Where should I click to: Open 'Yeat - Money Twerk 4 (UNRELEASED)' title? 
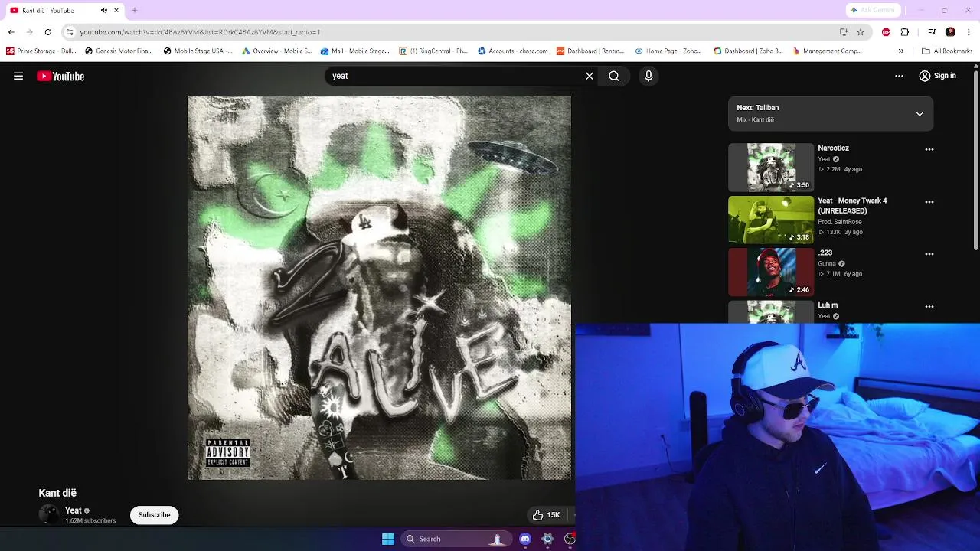pyautogui.click(x=852, y=205)
